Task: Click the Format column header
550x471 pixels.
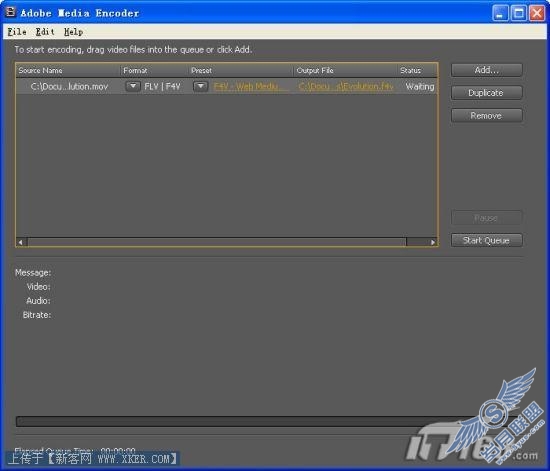Action: pos(154,70)
